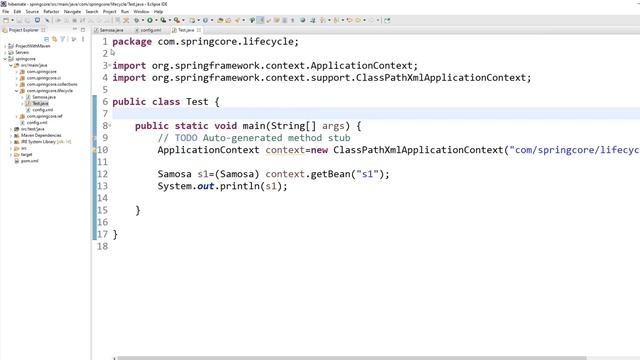Expand JRE System Library node
This screenshot has width=640, height=360.
[x=11, y=142]
